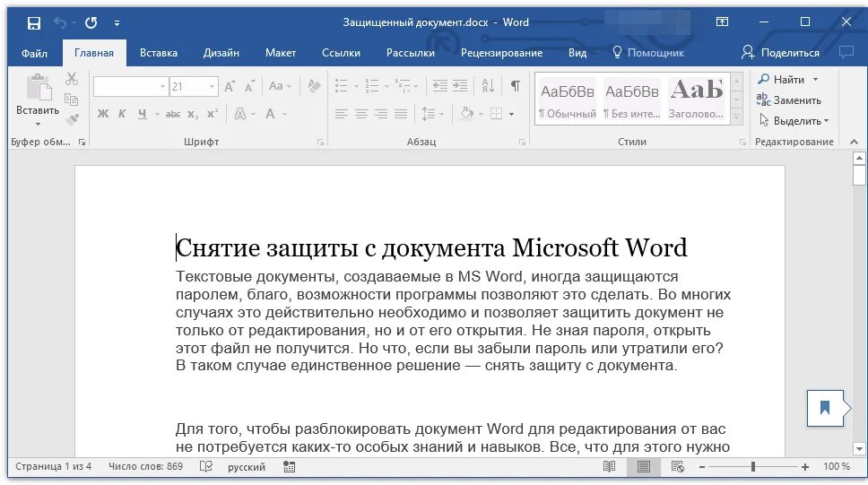868x485 pixels.
Task: Click the Помощник search box
Action: tap(648, 53)
